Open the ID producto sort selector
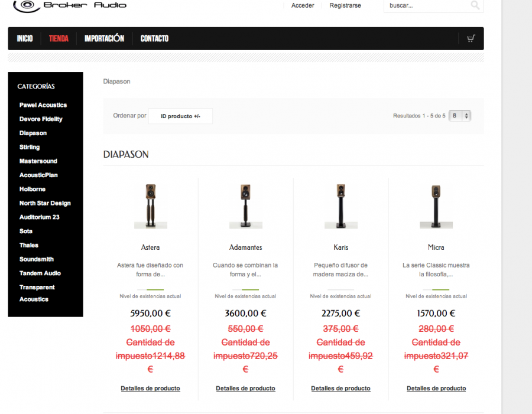This screenshot has width=532, height=414. coord(180,116)
